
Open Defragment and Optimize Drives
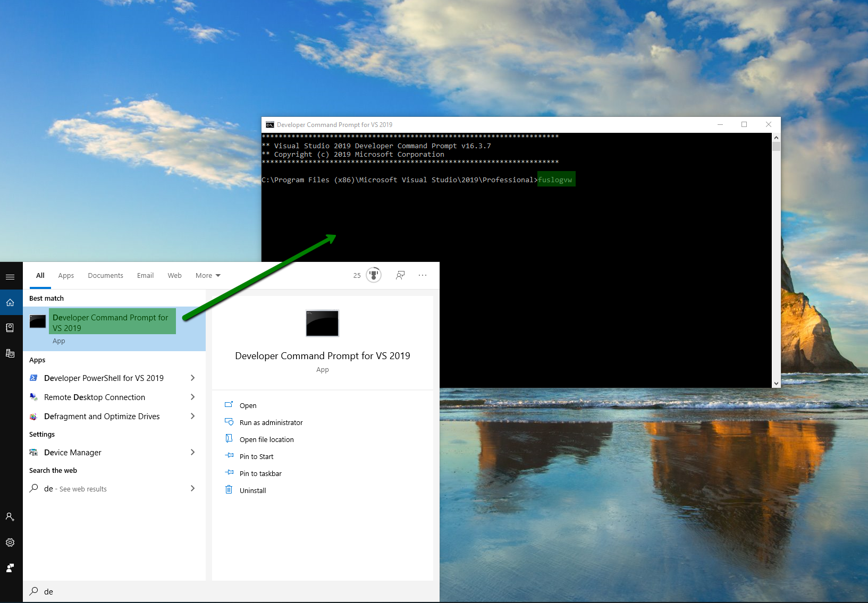point(102,416)
